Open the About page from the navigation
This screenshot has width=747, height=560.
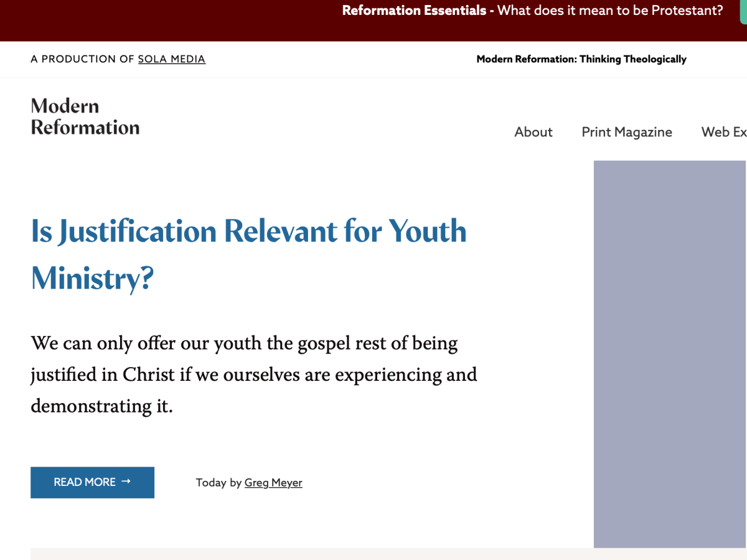pyautogui.click(x=533, y=132)
